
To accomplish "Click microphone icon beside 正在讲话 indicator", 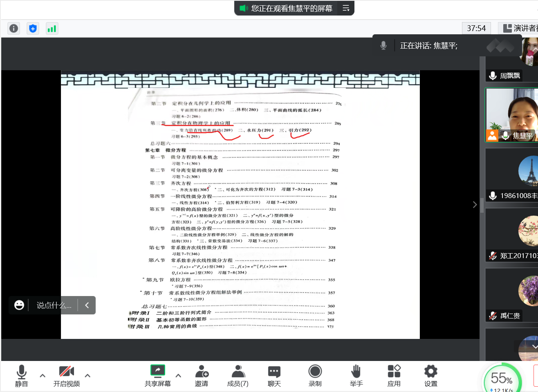I will tap(383, 45).
